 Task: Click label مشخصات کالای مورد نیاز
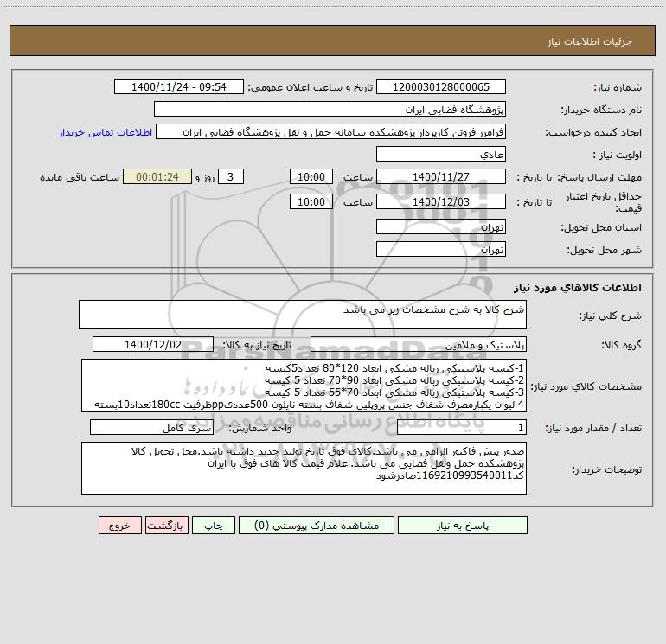(586, 386)
